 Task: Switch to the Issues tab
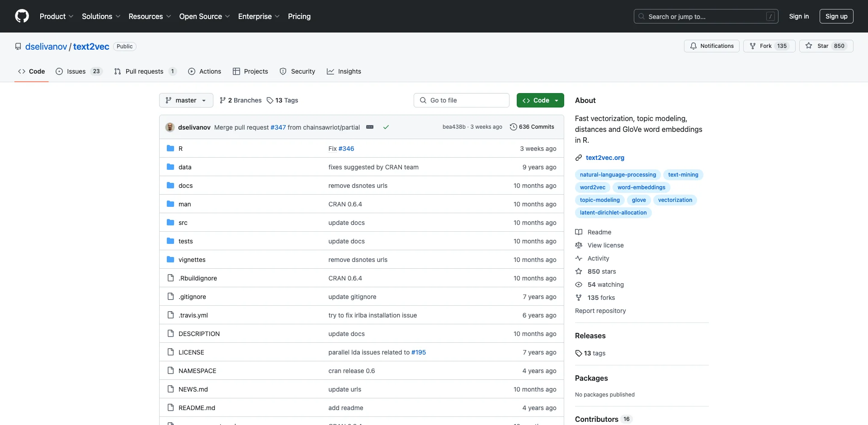tap(79, 71)
